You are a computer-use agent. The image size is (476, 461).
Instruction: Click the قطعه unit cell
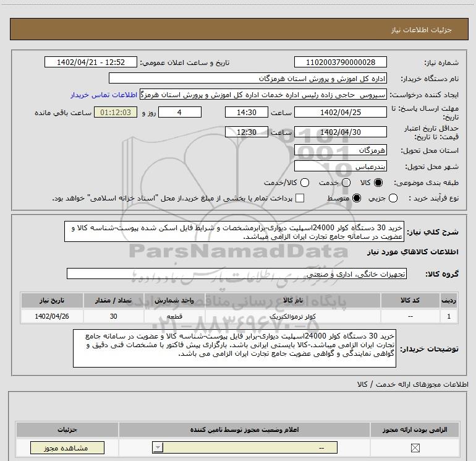click(x=174, y=316)
